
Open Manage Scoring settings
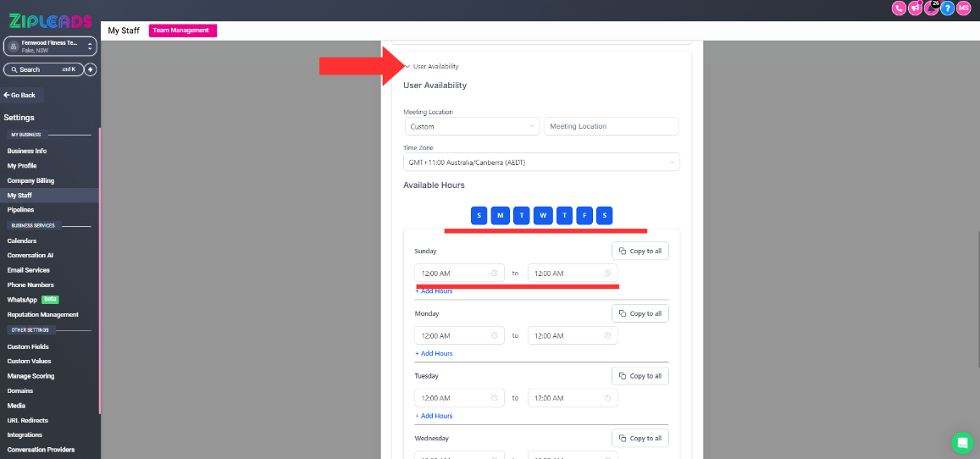tap(30, 376)
